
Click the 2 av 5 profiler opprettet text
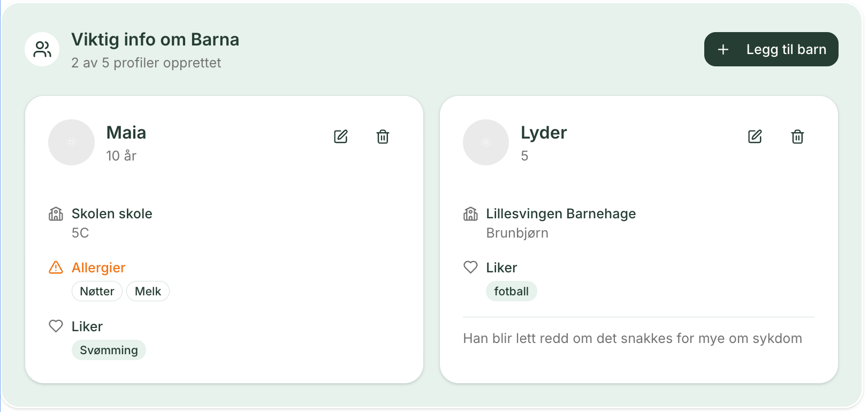pyautogui.click(x=146, y=63)
